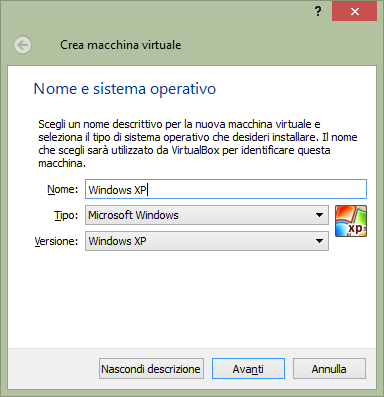Screen dimensions: 384x397
Task: Click the Windows XP logo icon
Action: click(x=351, y=221)
